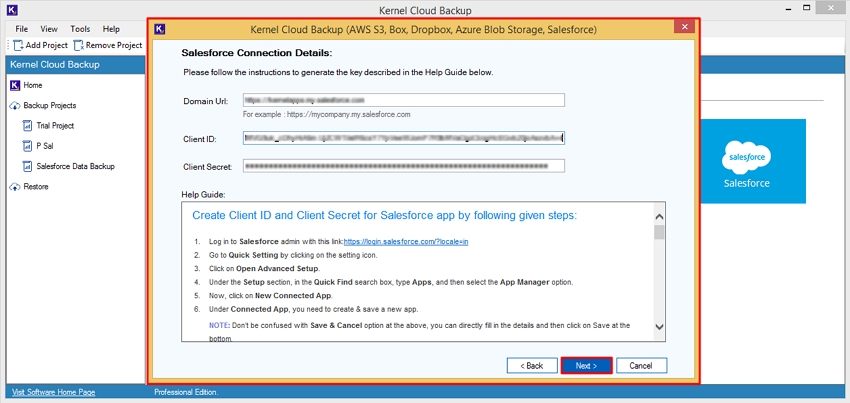Click into the Client ID field
This screenshot has width=850, height=403.
[404, 138]
